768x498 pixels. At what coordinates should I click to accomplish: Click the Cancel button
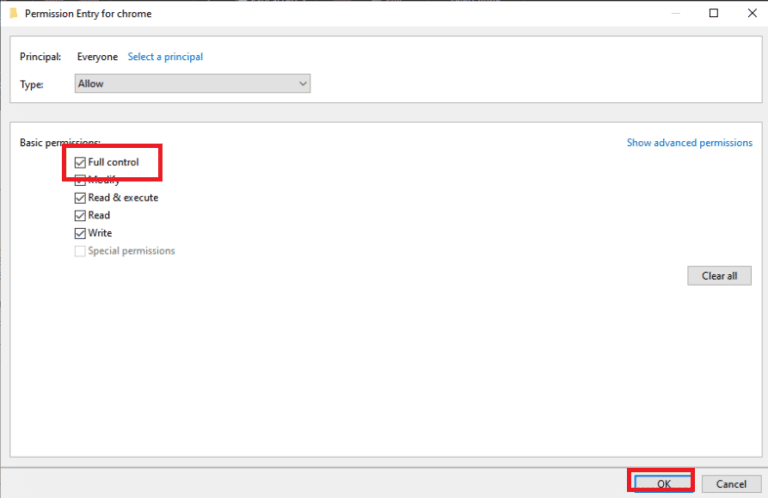click(731, 484)
